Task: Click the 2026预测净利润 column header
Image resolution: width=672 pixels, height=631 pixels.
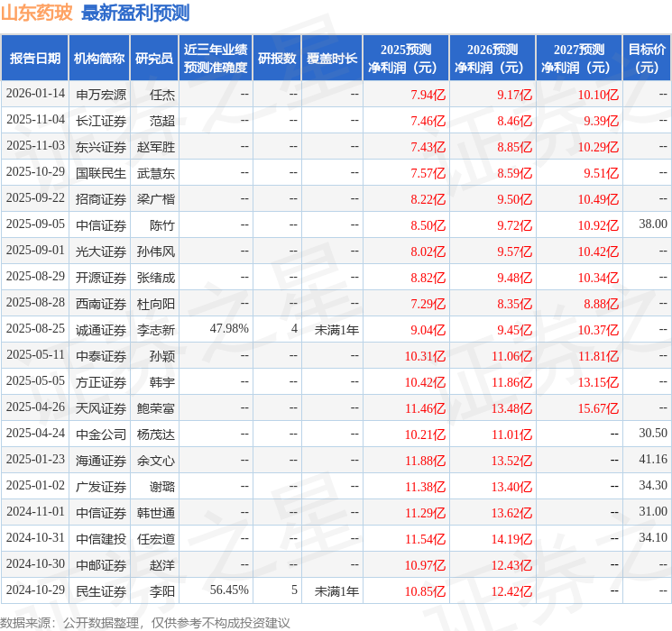Action: tap(492, 59)
